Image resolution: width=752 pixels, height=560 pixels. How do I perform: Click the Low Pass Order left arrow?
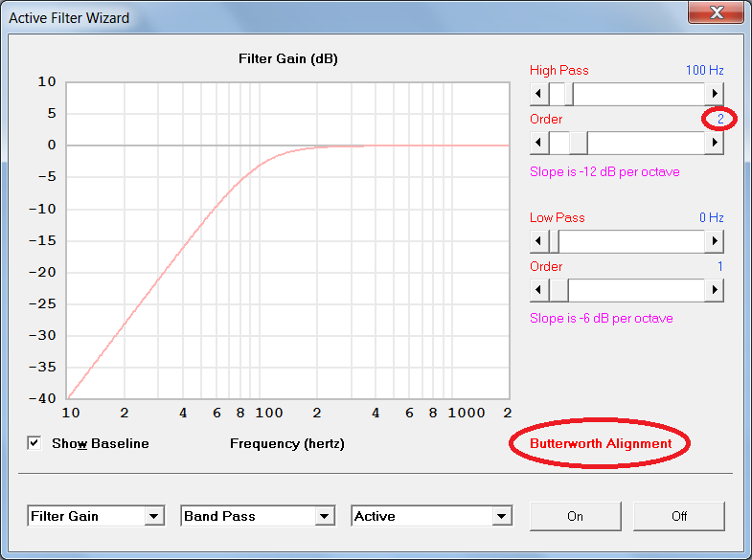(x=539, y=290)
